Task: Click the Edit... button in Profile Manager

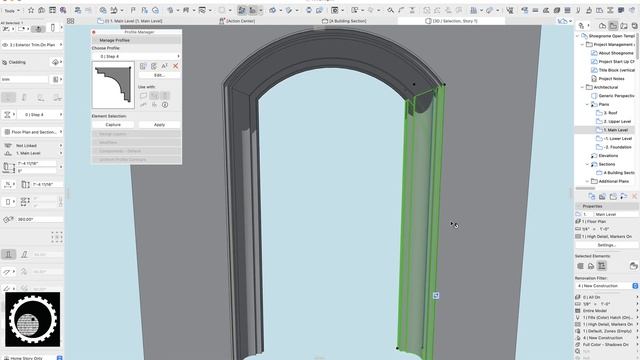Action: [159, 76]
